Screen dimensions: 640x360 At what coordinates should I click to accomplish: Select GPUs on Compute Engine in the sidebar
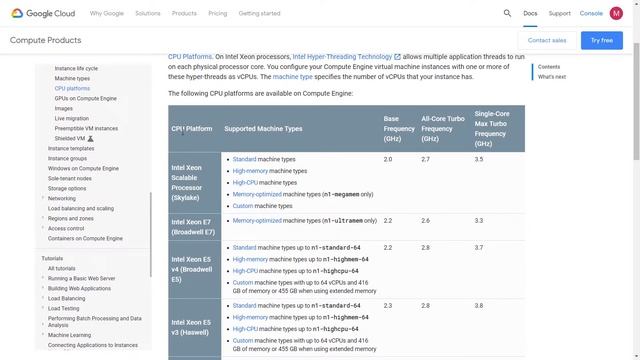[x=85, y=98]
